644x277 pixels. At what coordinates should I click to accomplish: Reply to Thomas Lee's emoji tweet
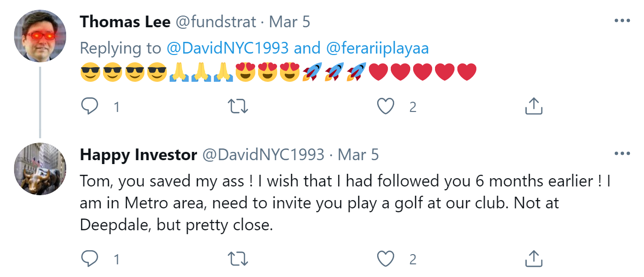click(89, 106)
